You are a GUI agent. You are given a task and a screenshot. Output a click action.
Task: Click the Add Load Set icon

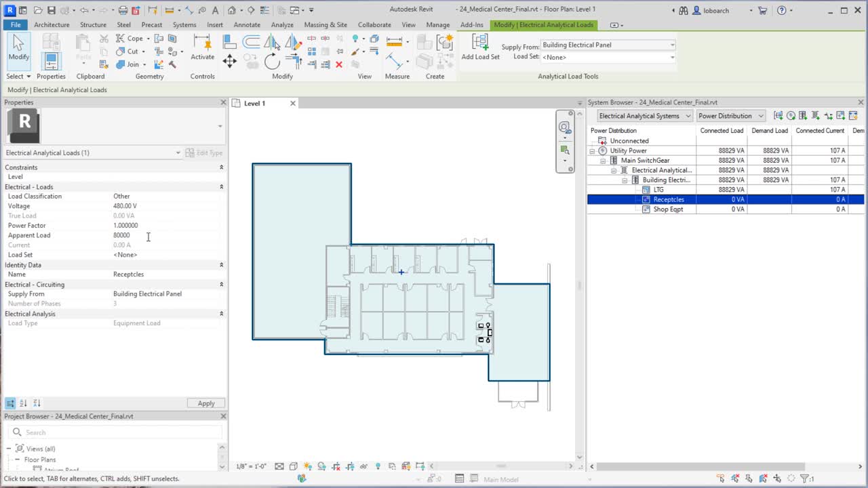pyautogui.click(x=480, y=47)
